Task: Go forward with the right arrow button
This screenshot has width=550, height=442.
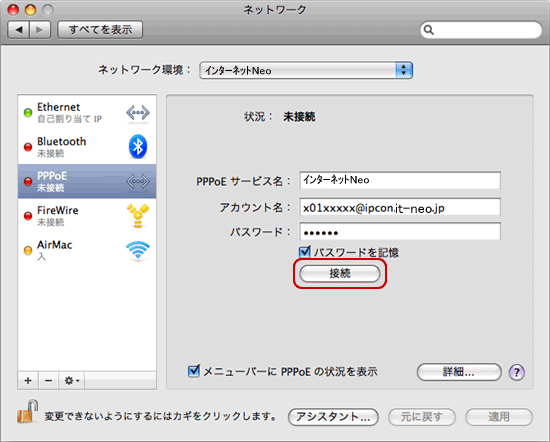Action: pos(40,29)
